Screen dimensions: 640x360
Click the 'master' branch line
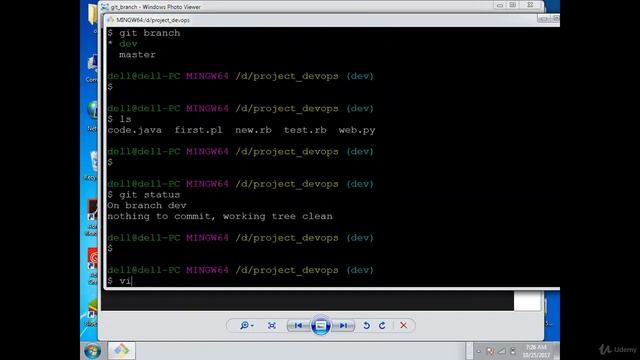click(x=137, y=55)
